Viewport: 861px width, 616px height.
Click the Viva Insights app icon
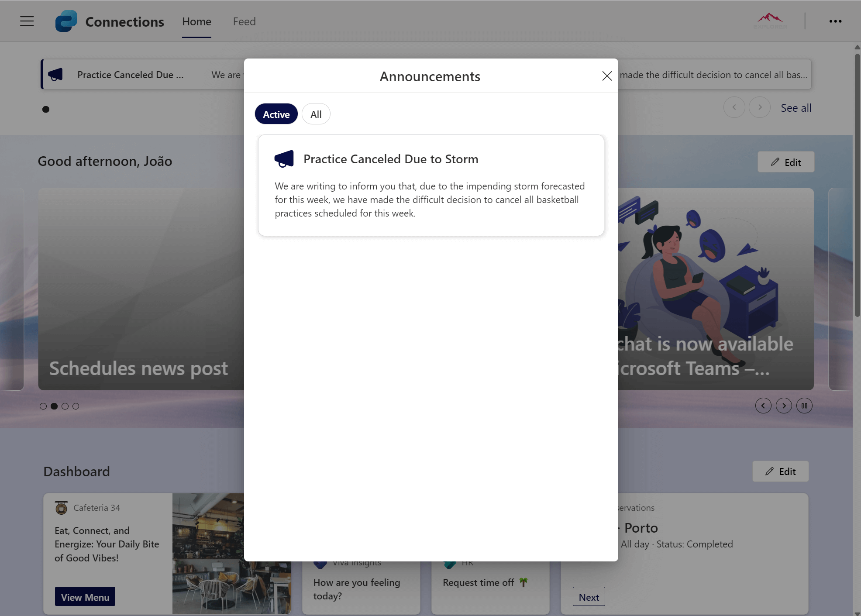(320, 562)
